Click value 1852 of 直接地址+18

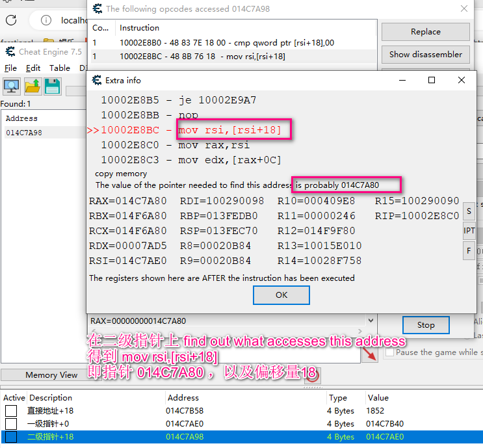pos(375,411)
